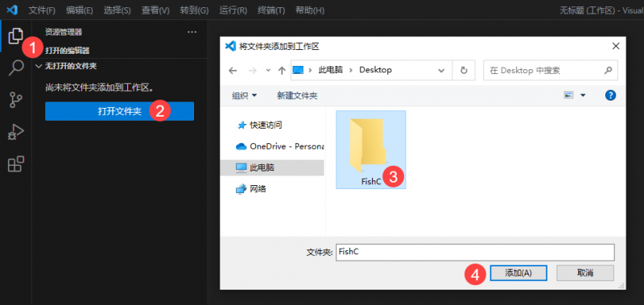Expand the 打开的编辑器 section

68,51
